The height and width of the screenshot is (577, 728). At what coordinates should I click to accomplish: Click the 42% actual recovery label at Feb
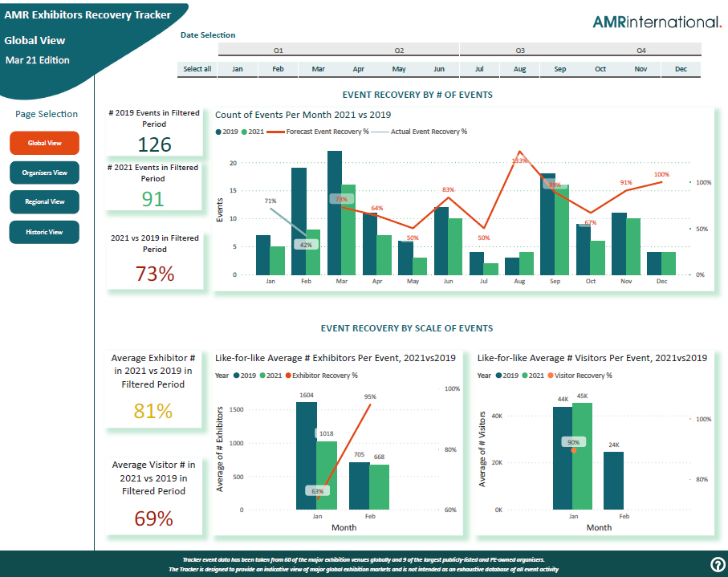pyautogui.click(x=306, y=245)
